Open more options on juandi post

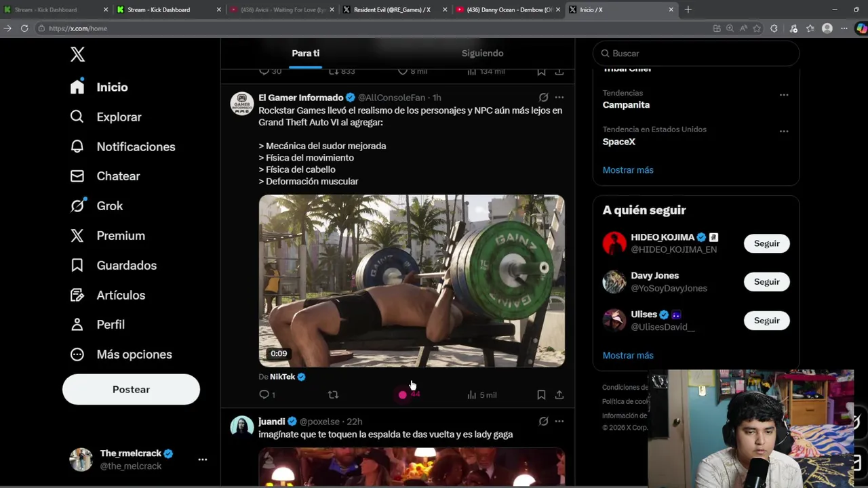(559, 422)
